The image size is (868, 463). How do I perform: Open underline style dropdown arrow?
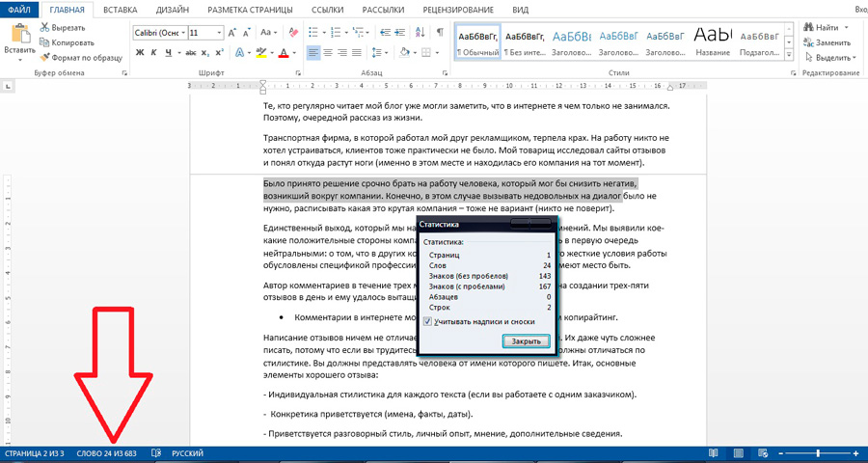[x=179, y=53]
